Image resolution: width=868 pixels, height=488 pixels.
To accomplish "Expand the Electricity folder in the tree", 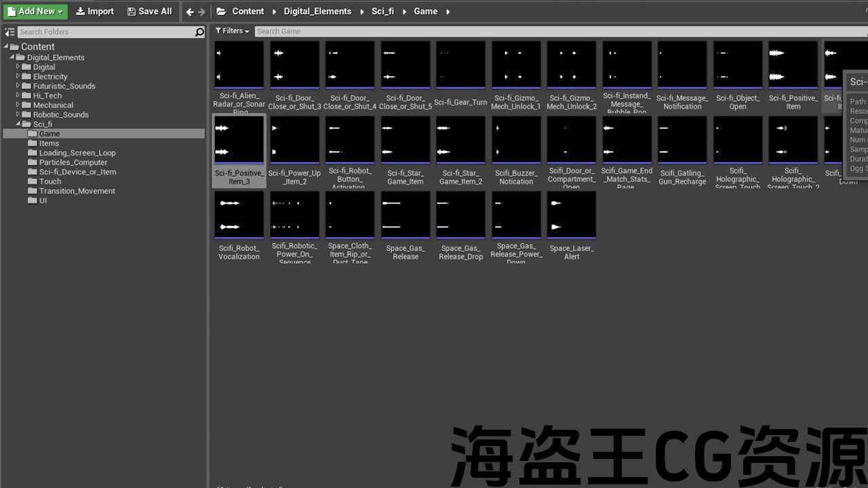I will [x=18, y=77].
